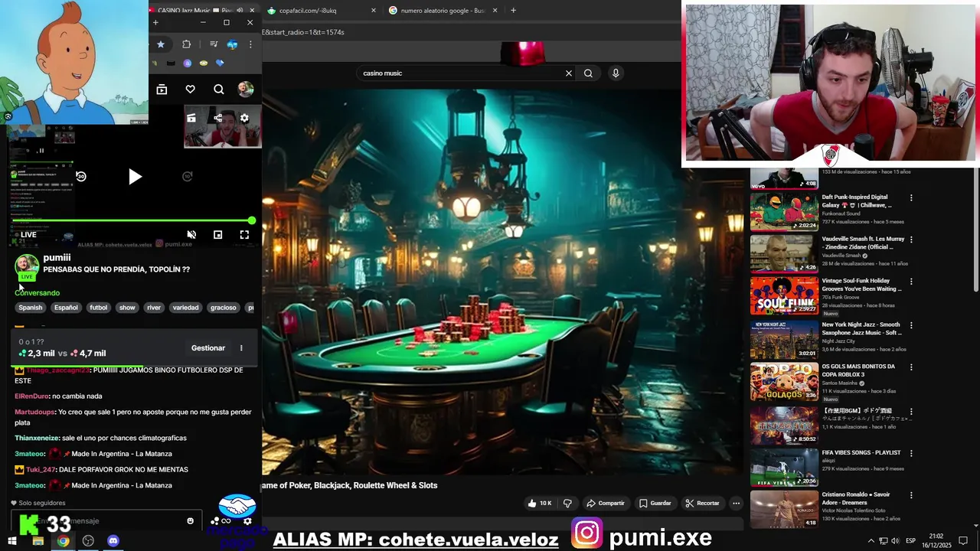
Task: Click the Gestionar prediction button
Action: [x=208, y=348]
